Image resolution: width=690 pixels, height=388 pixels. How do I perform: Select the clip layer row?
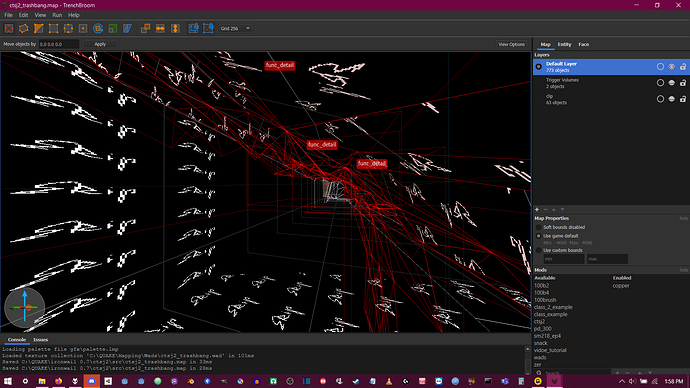coord(610,99)
